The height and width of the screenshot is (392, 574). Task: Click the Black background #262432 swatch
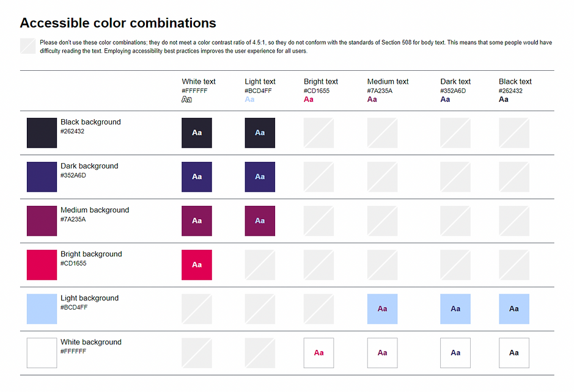click(x=42, y=132)
